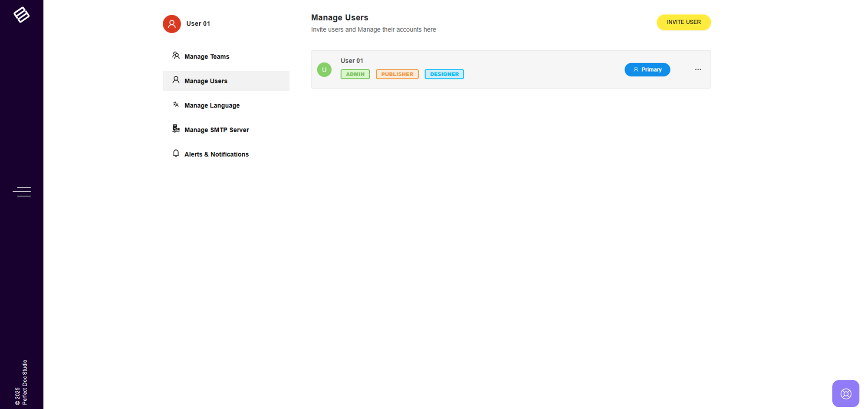Open the Manage Language menu item
The image size is (868, 409).
pos(212,105)
